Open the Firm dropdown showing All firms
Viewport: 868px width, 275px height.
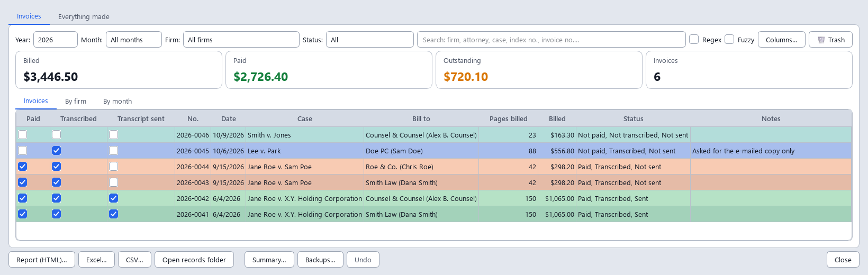tap(241, 40)
